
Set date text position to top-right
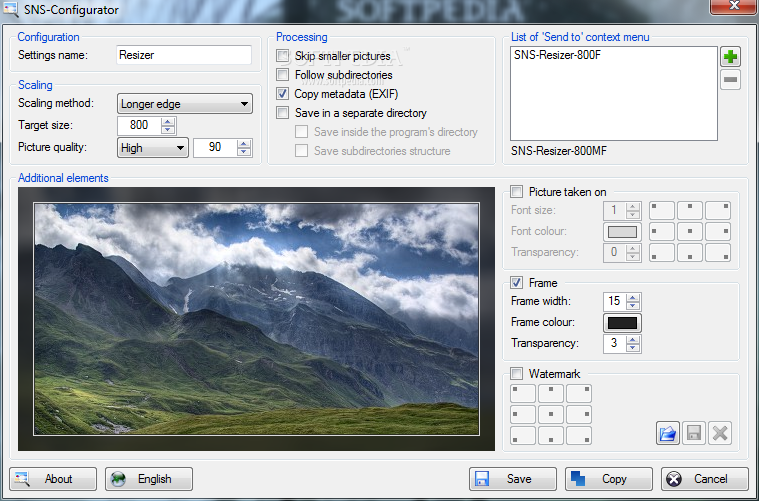[718, 211]
